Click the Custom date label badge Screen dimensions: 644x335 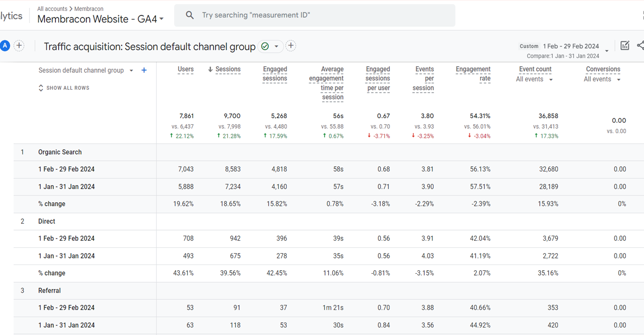[x=529, y=46]
